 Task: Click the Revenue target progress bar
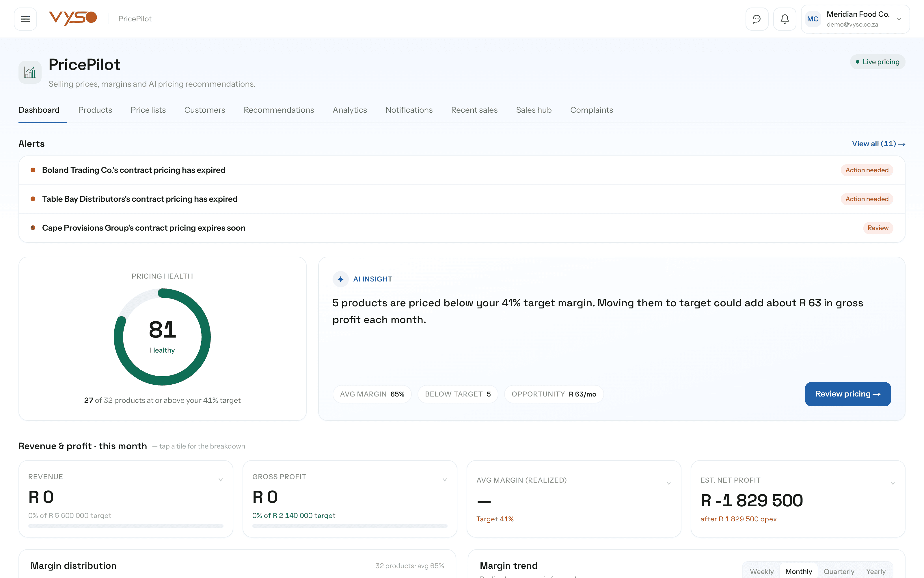point(126,526)
